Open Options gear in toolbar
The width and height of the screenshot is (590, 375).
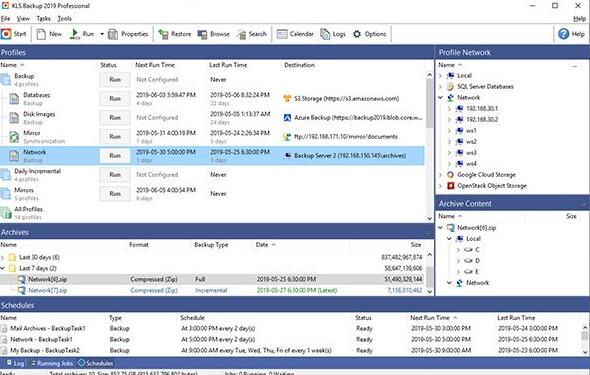click(357, 34)
